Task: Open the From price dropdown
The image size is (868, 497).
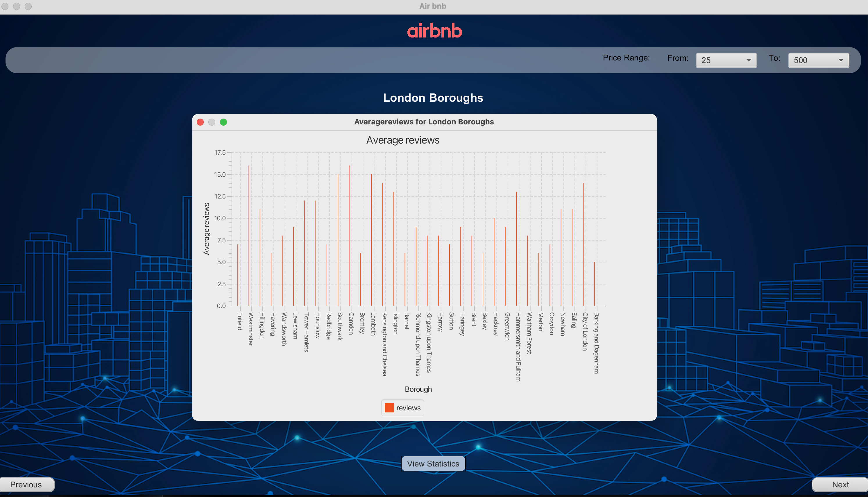Action: point(726,60)
